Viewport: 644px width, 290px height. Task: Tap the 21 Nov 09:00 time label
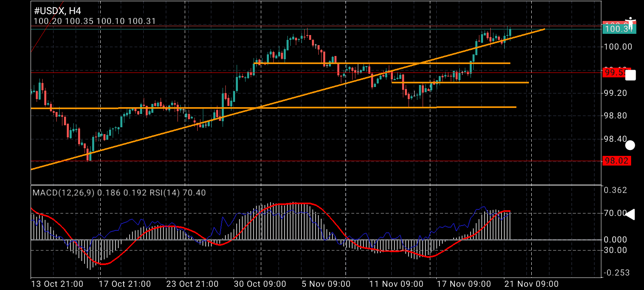click(531, 284)
